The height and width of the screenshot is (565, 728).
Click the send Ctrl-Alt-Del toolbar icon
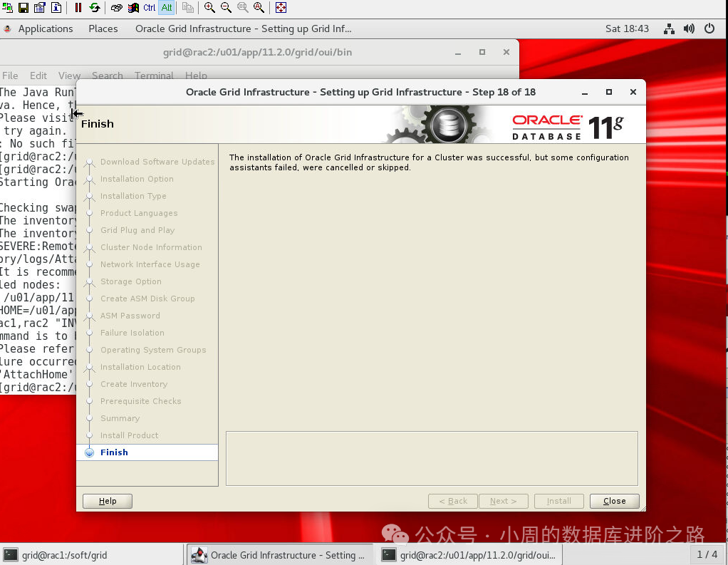point(117,7)
